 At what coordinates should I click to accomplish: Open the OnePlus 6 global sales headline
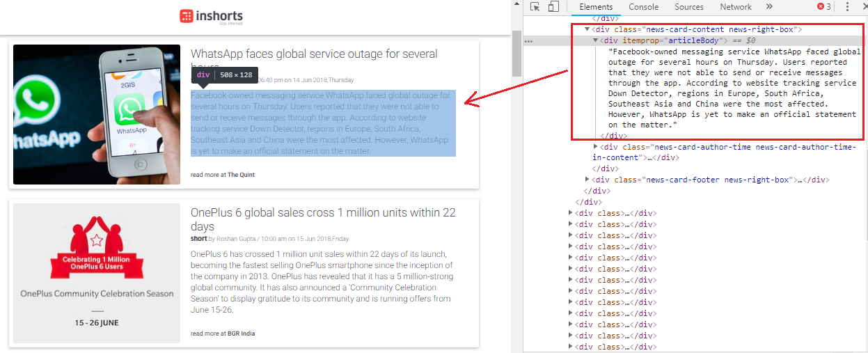point(323,219)
